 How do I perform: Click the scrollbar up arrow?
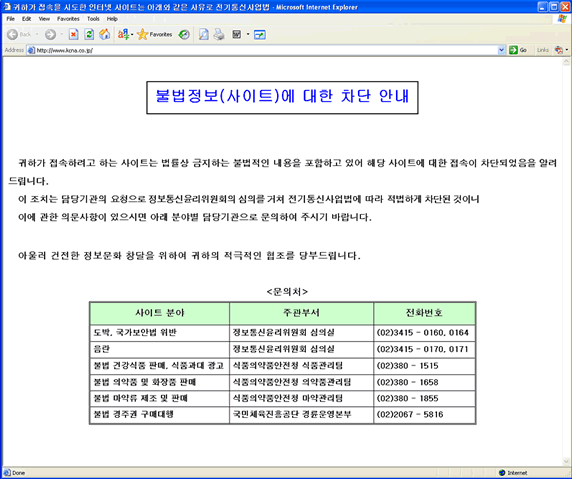pyautogui.click(x=566, y=62)
